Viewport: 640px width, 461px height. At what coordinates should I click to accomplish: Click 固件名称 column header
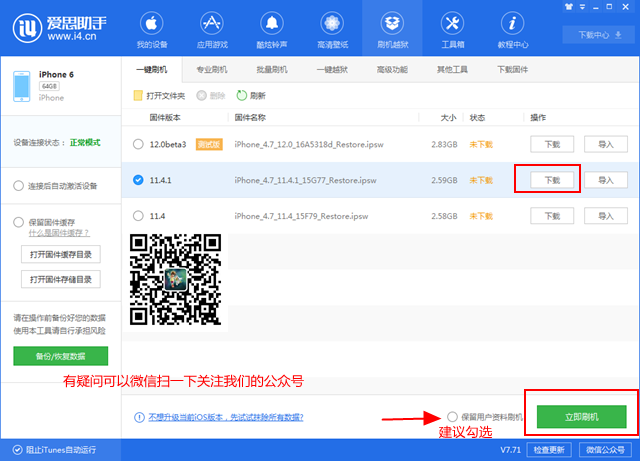pos(250,118)
